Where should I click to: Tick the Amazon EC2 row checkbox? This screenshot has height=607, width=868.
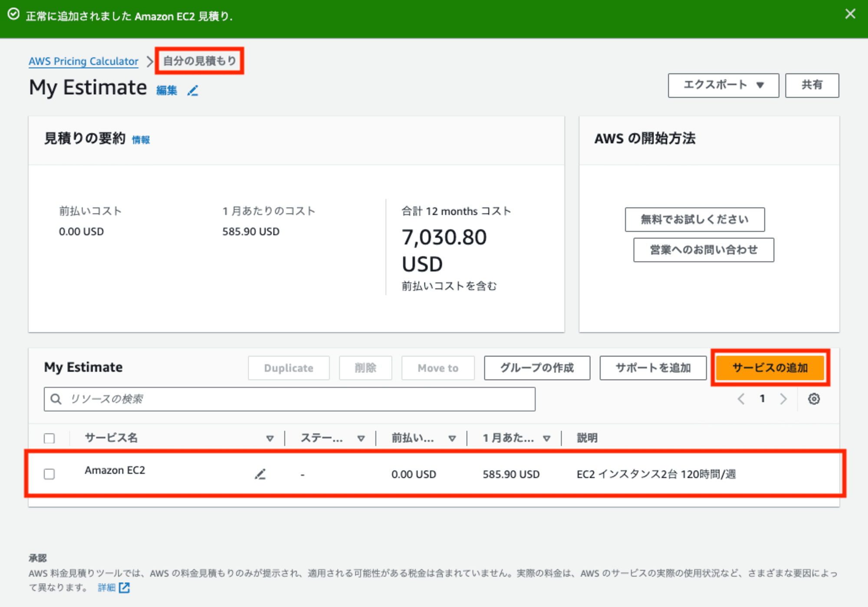[49, 474]
